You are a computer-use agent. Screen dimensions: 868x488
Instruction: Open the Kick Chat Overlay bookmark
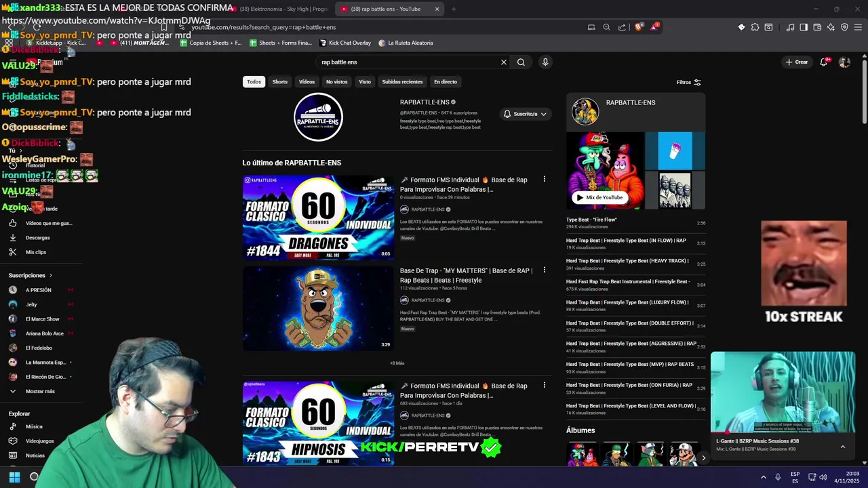[x=344, y=43]
